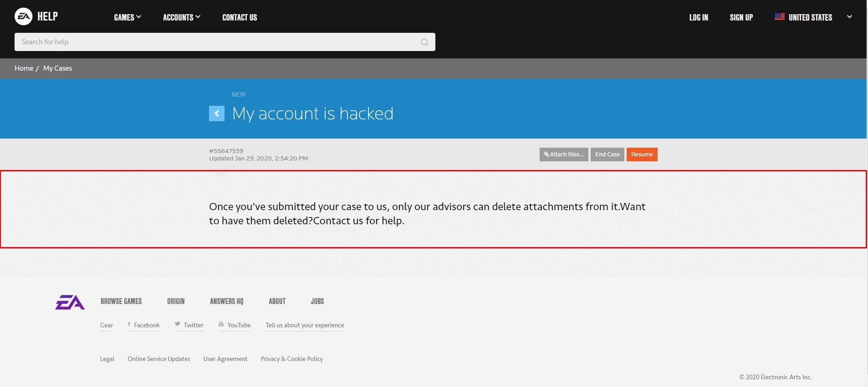Click the EA Help logo icon

click(x=24, y=17)
